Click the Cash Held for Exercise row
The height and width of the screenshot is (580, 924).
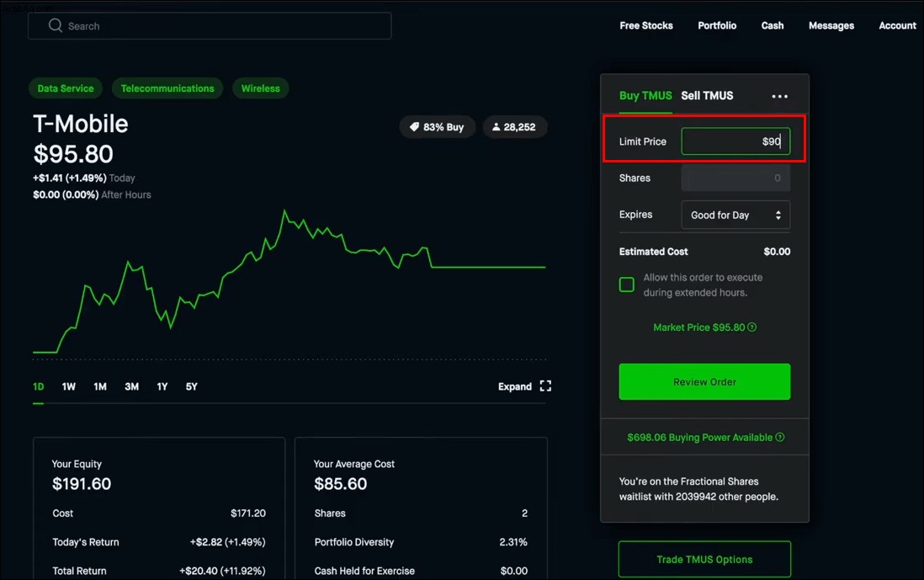tap(421, 571)
